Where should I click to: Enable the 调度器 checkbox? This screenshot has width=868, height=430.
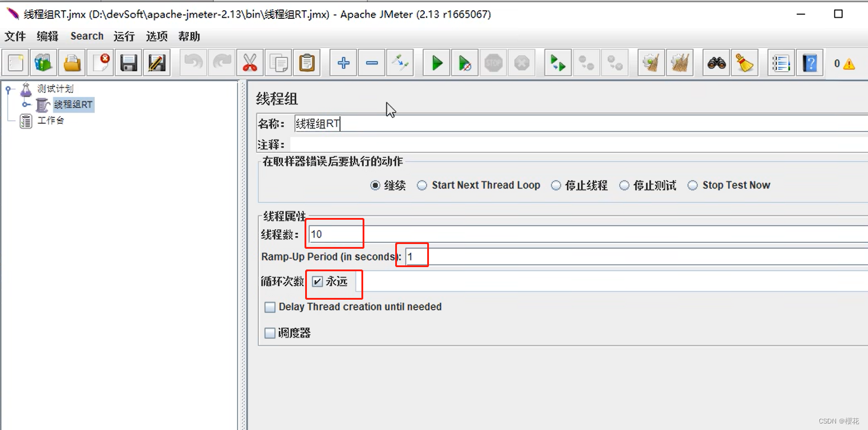click(270, 333)
